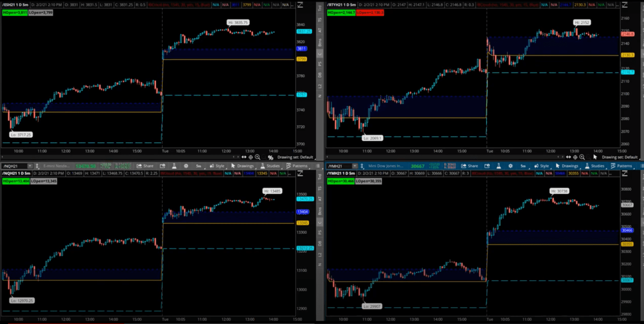This screenshot has width=644, height=324.
Task: Open DB side tab on /NQH21 chart
Action: pyautogui.click(x=320, y=244)
